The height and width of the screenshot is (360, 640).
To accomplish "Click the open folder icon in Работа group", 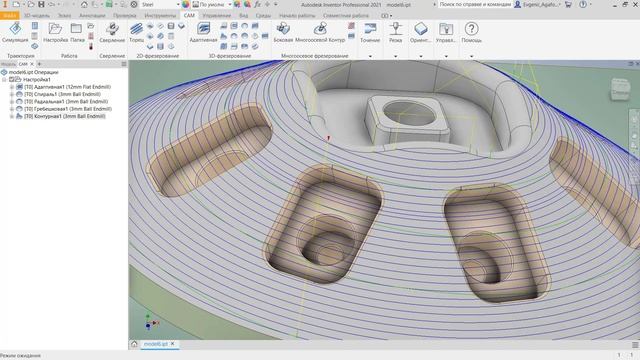I will tap(91, 26).
